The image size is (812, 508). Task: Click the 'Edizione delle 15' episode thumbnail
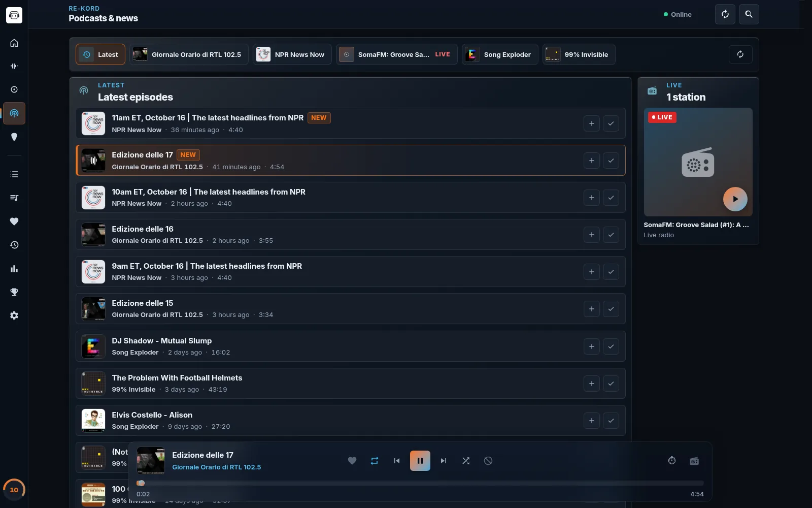tap(93, 309)
